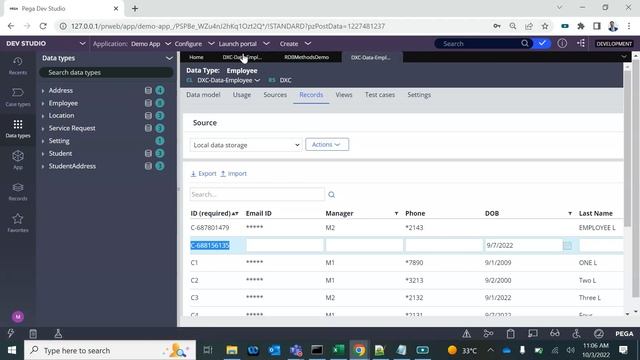The image size is (640, 360).
Task: Open Favorites star in sidebar
Action: point(18,222)
